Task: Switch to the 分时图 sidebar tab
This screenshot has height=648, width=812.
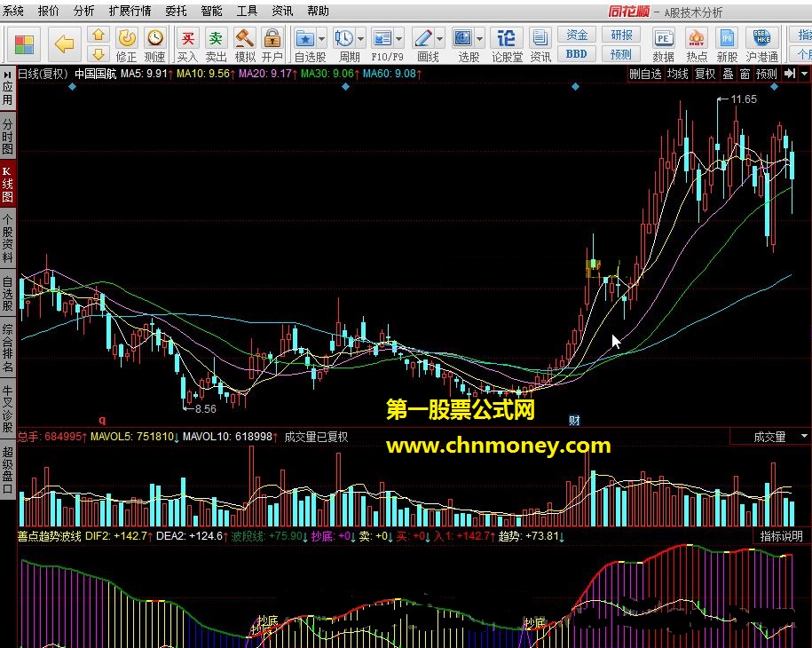Action: click(x=7, y=137)
